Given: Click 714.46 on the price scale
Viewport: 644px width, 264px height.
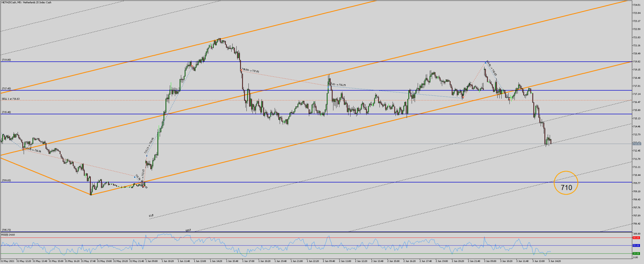Looking at the screenshot, I should 636,126.
